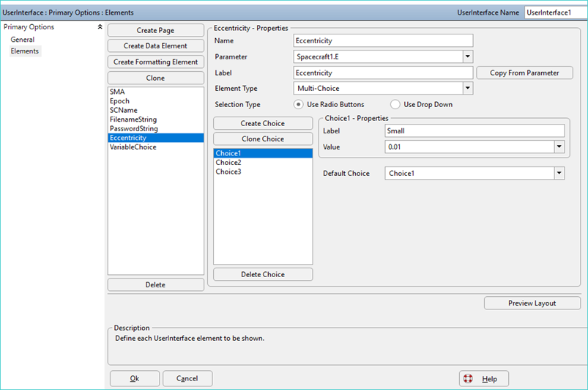This screenshot has height=390, width=588.
Task: Open the Default Choice dropdown arrow
Action: pos(559,173)
